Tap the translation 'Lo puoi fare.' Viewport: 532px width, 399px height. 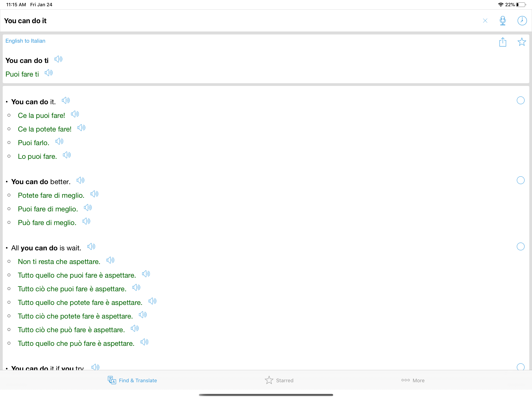pos(37,156)
